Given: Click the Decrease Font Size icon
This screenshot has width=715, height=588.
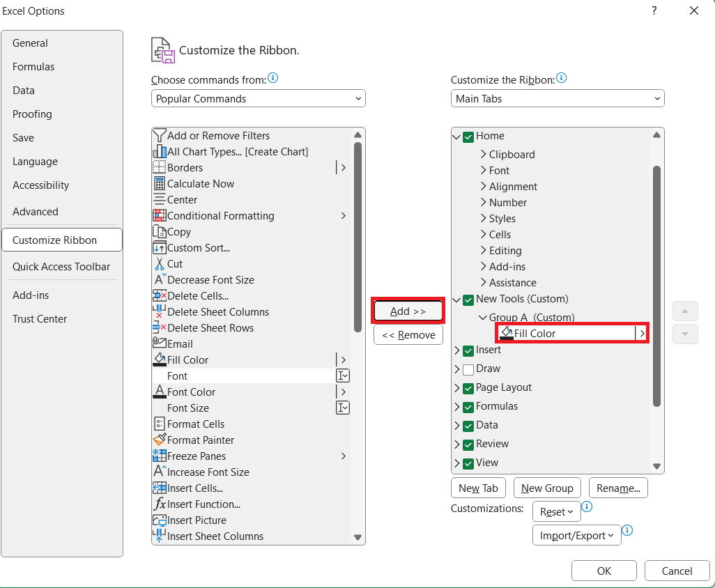Looking at the screenshot, I should pyautogui.click(x=160, y=279).
